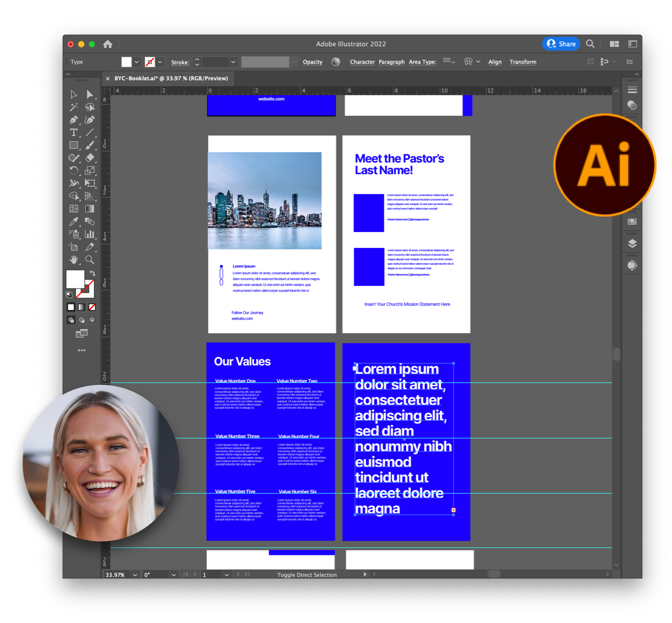Select the Rectangle tool

(74, 145)
